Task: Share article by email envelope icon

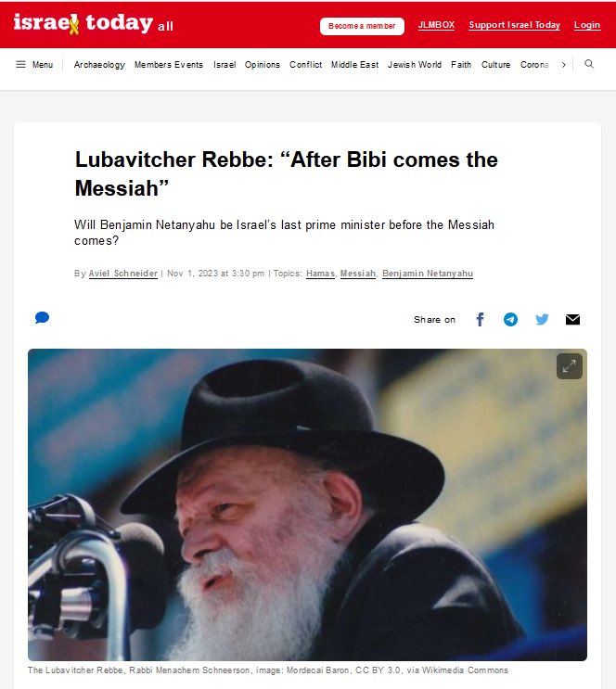Action: pos(572,319)
